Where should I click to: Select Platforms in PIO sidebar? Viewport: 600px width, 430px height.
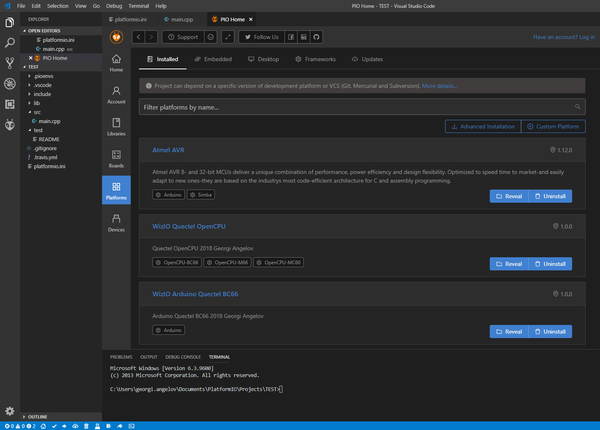[x=116, y=190]
